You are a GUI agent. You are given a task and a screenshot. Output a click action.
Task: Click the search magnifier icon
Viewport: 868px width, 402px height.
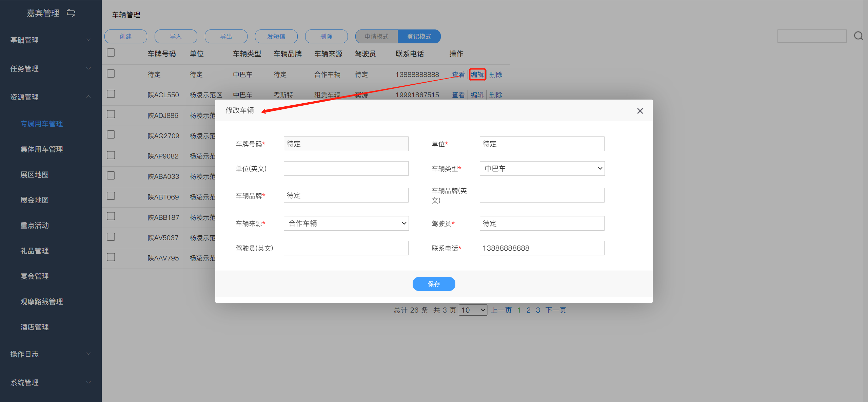click(x=858, y=36)
